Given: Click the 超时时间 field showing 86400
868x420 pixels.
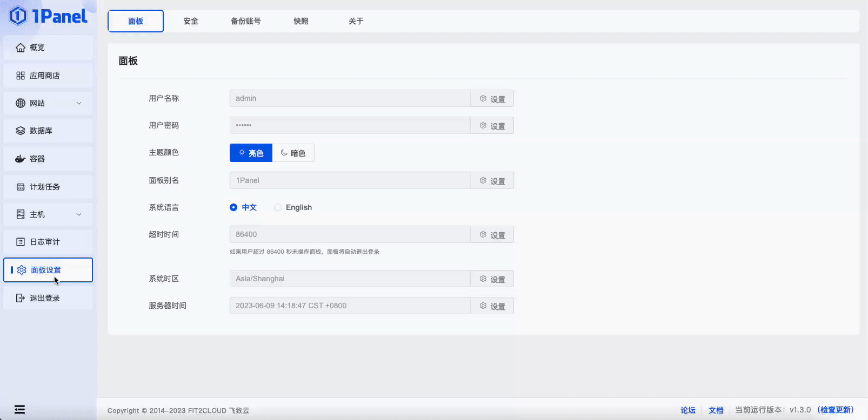Looking at the screenshot, I should pos(350,234).
